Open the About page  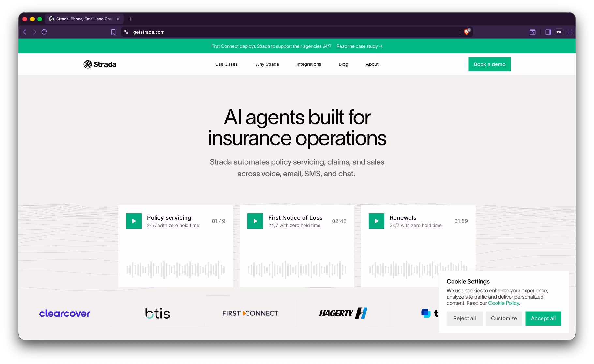pos(372,64)
